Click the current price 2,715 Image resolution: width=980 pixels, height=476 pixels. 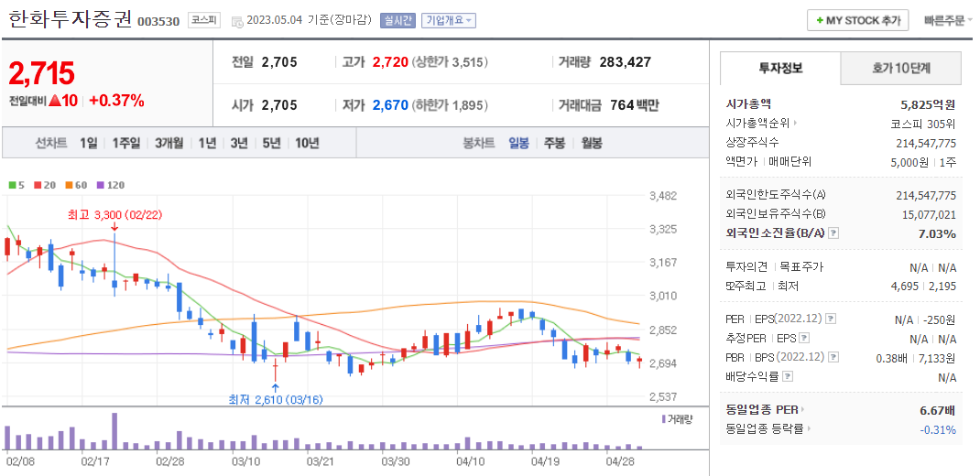coord(42,73)
